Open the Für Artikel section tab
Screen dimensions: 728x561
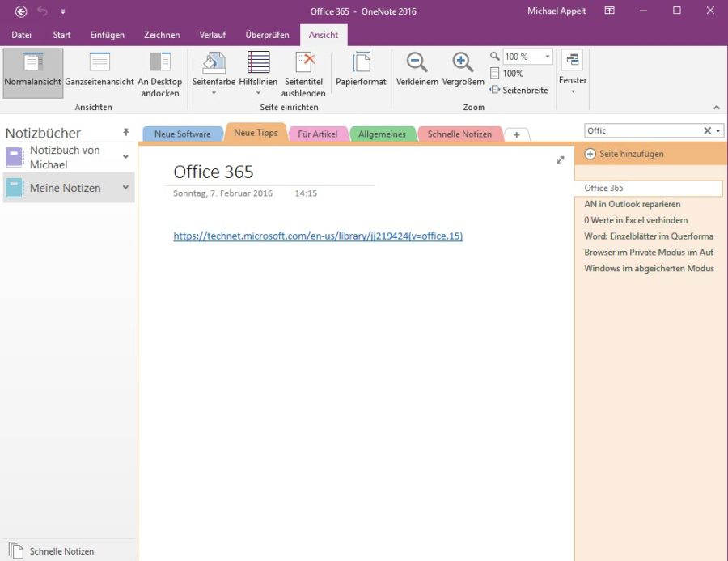coord(318,134)
